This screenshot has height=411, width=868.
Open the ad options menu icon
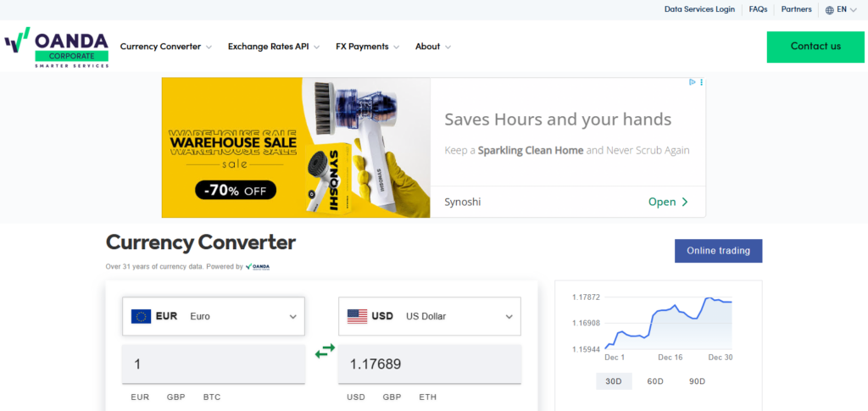pos(702,82)
